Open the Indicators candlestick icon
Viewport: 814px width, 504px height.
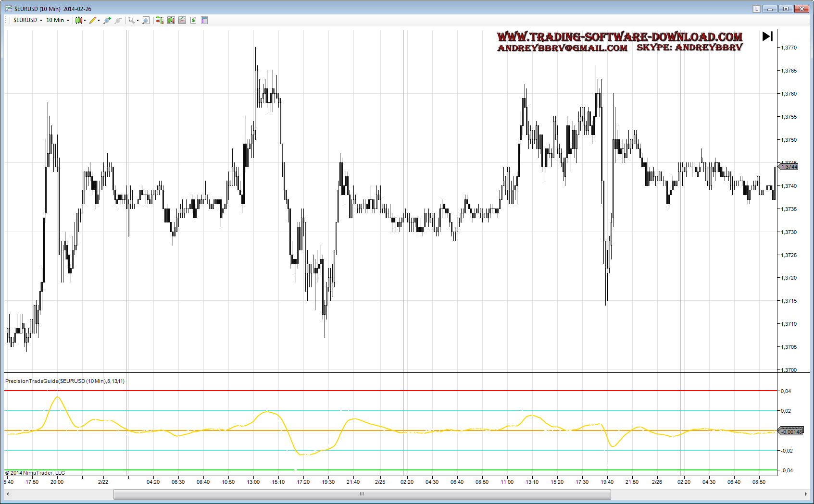tap(171, 20)
